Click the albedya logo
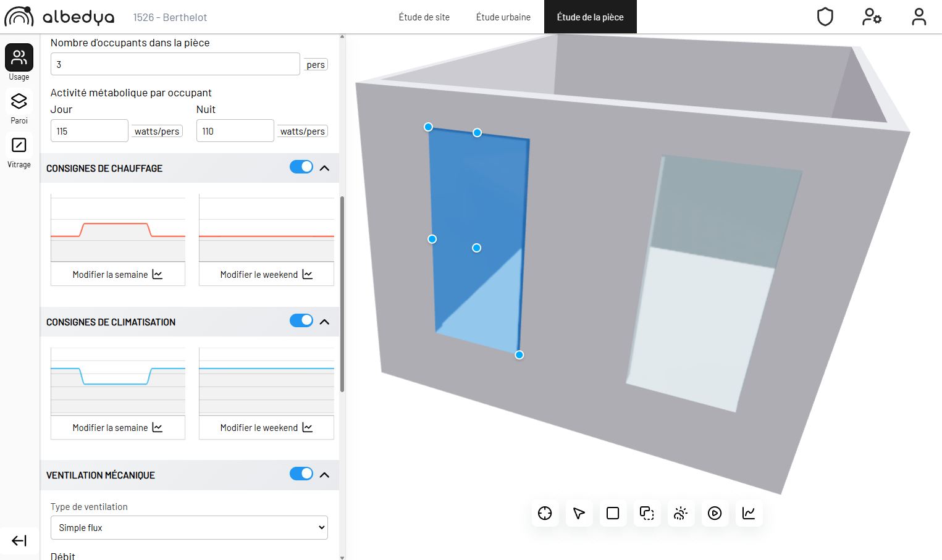Image resolution: width=942 pixels, height=560 pixels. [x=59, y=17]
